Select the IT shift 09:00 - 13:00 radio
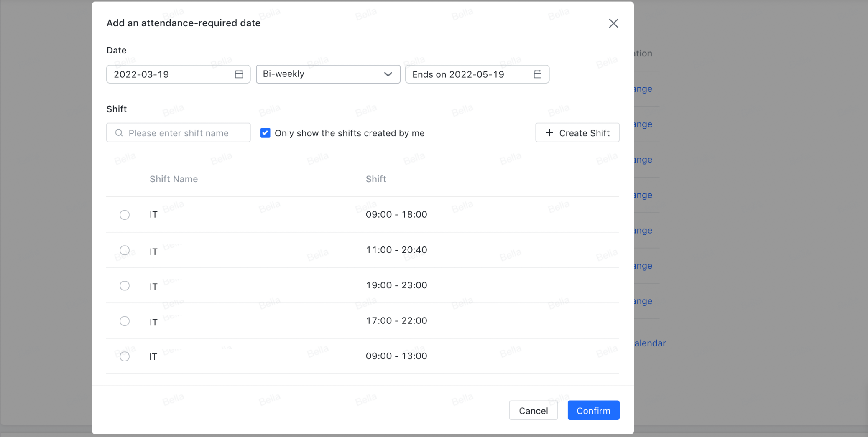 click(x=125, y=356)
